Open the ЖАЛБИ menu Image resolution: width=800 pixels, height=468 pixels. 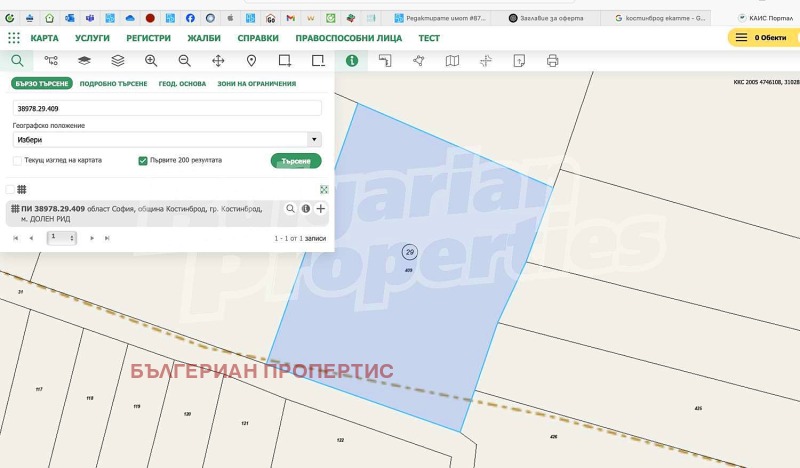pyautogui.click(x=204, y=38)
